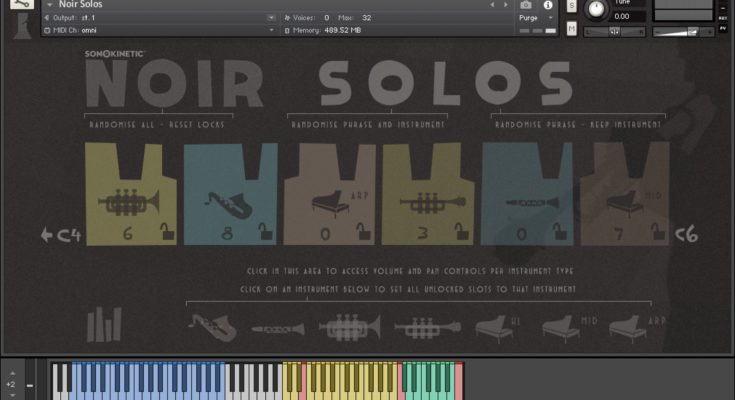Click Randomise Phrase - Keep Instrument

(576, 124)
